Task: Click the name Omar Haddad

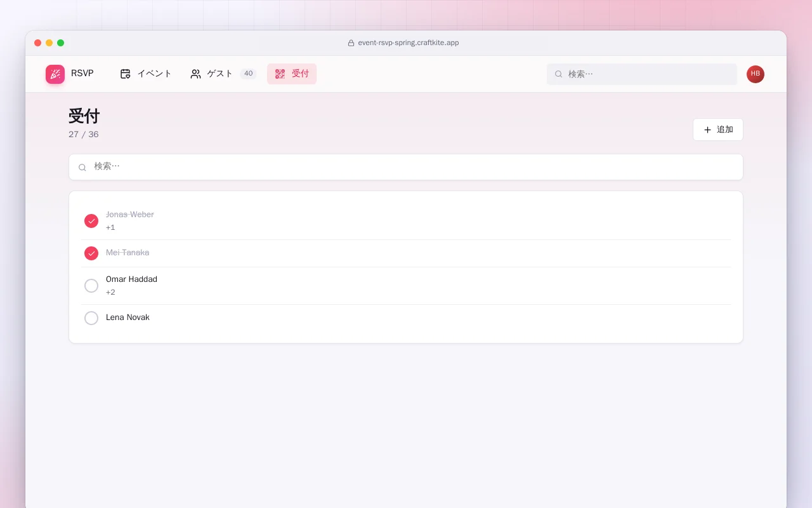Action: [x=131, y=279]
